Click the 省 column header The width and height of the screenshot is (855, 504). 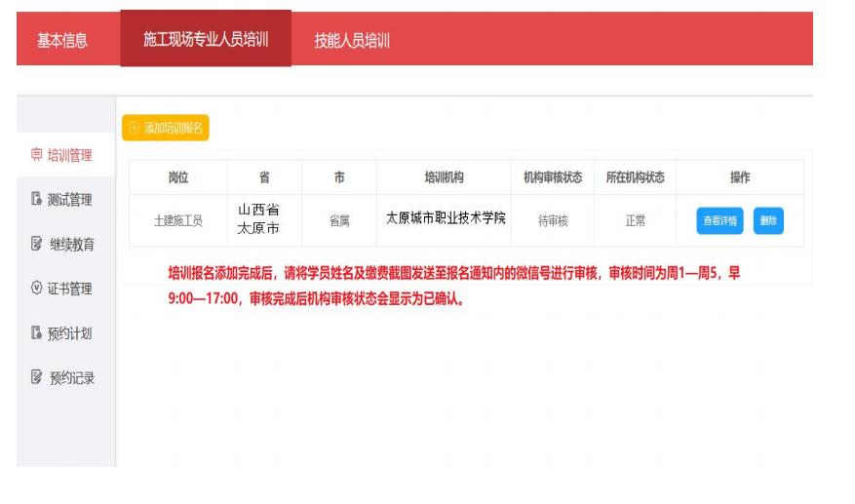(264, 177)
